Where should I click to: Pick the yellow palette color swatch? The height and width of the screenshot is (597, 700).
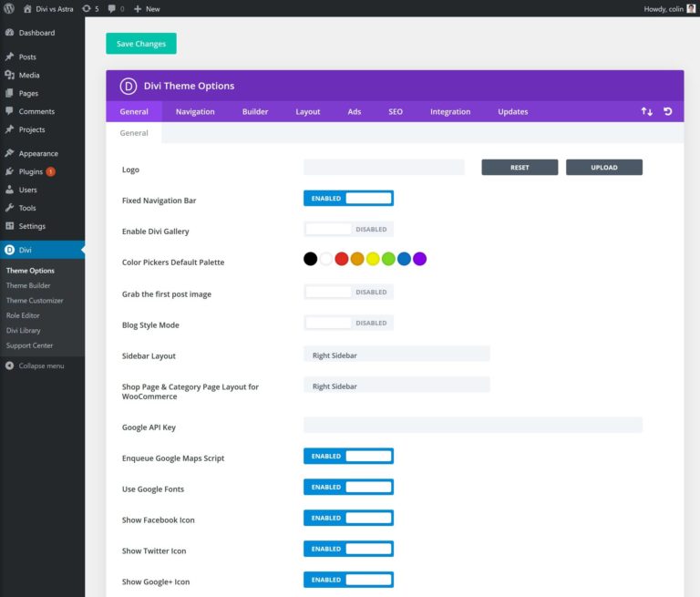373,259
